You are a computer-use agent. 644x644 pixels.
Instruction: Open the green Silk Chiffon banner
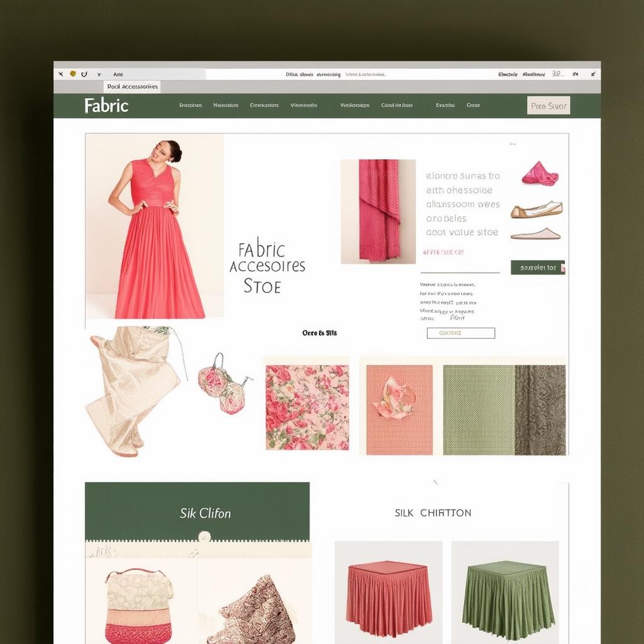(197, 512)
